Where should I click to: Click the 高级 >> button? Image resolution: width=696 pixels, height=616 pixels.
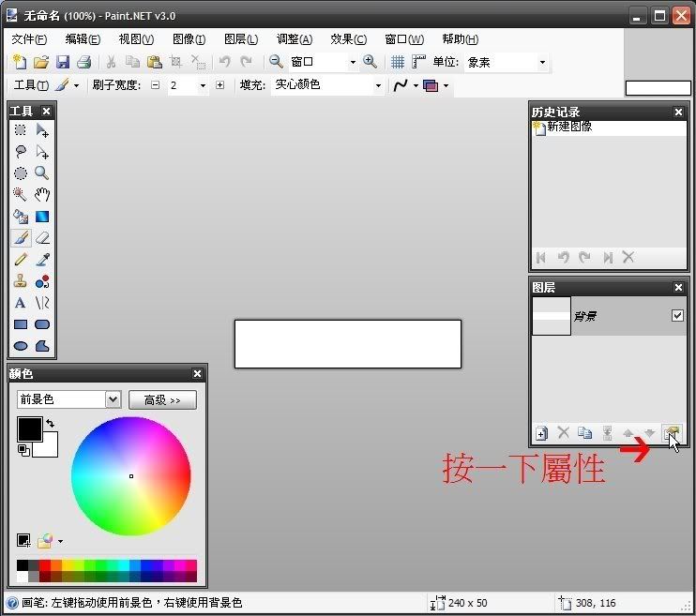point(162,399)
